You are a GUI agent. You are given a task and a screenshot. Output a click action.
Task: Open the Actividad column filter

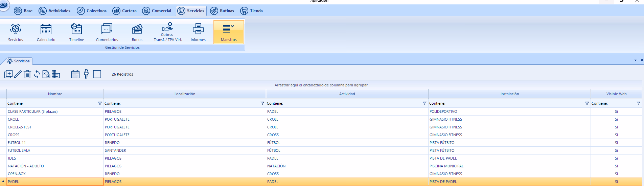pos(424,103)
